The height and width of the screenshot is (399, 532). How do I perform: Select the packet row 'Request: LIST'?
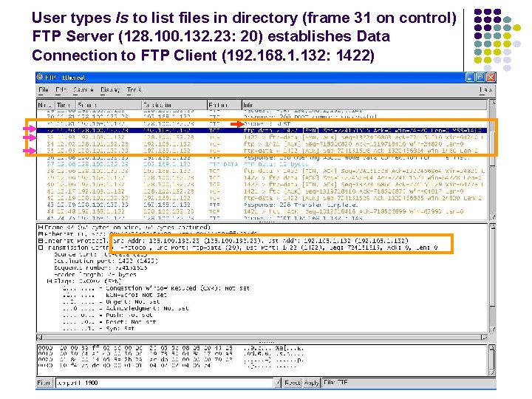click(262, 124)
